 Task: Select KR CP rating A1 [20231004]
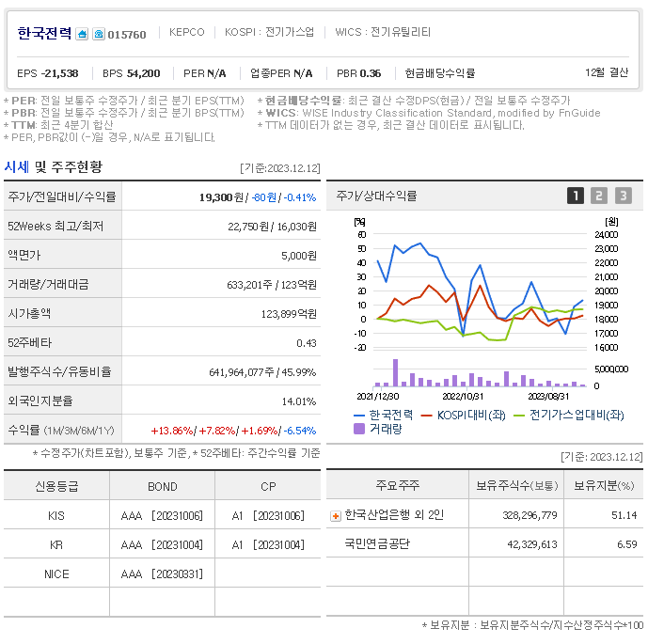click(x=268, y=545)
